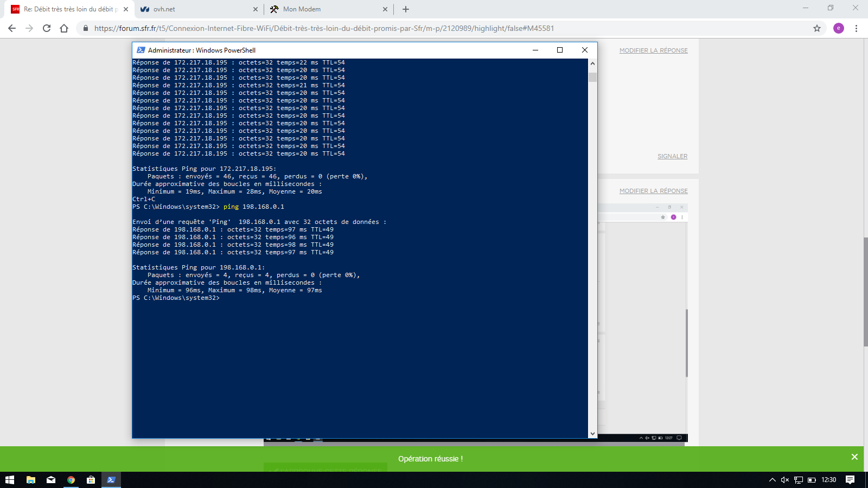Viewport: 868px width, 488px height.
Task: Switch to the Mon Modem tab
Action: [x=325, y=9]
